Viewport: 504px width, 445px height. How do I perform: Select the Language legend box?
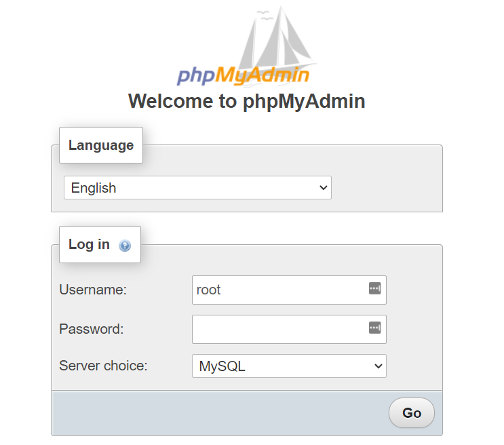pyautogui.click(x=101, y=145)
